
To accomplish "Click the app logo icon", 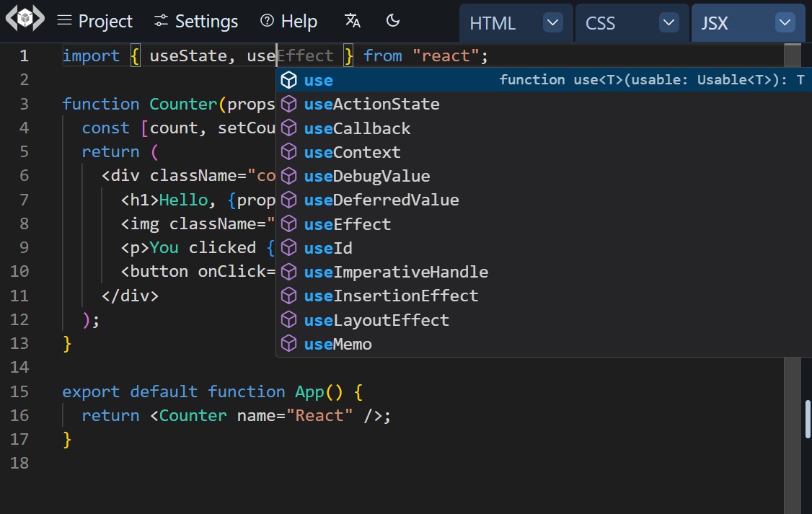I will coord(24,21).
